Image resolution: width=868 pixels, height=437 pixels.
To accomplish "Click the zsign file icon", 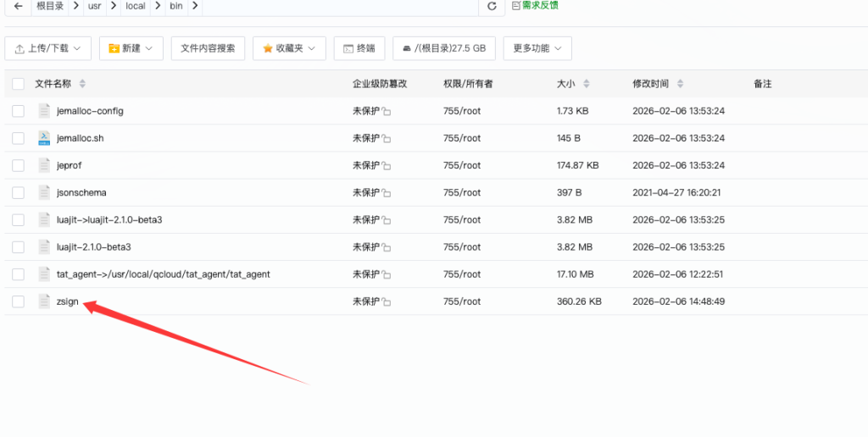I will 44,301.
